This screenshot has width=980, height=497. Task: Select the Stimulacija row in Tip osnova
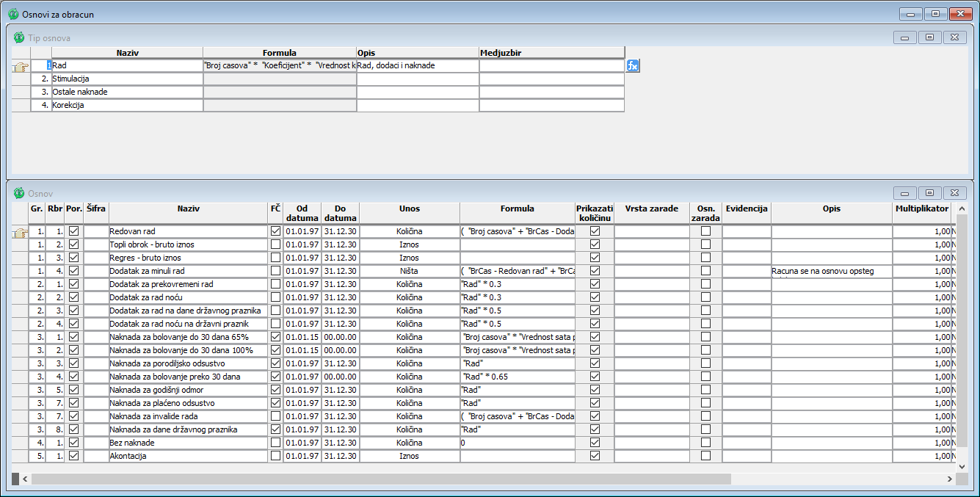point(126,79)
